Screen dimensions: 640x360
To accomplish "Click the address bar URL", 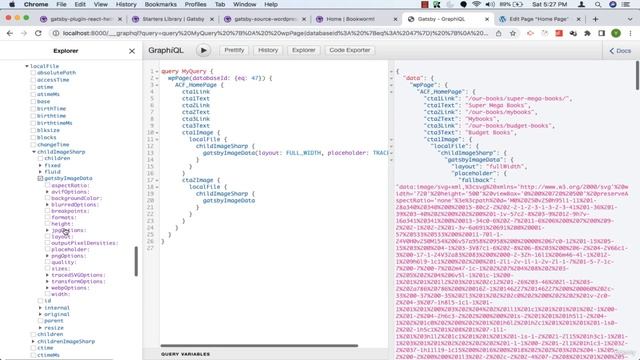I will pos(275,33).
